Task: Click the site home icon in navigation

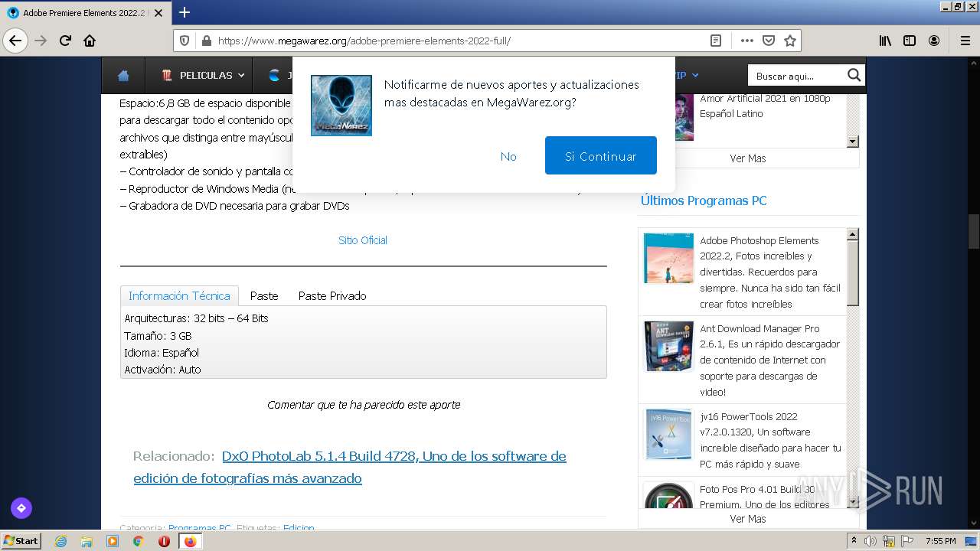Action: (123, 75)
